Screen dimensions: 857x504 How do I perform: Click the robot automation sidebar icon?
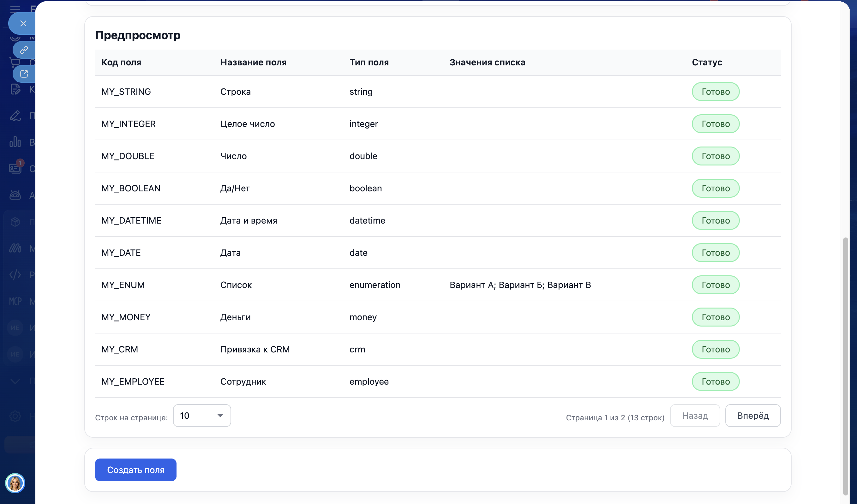coord(15,195)
